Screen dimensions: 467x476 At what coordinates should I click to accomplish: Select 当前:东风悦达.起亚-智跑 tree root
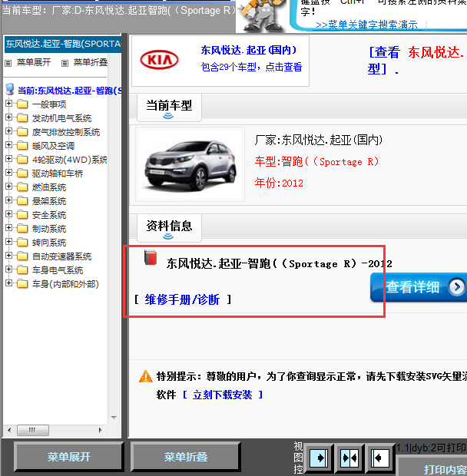[x=70, y=91]
